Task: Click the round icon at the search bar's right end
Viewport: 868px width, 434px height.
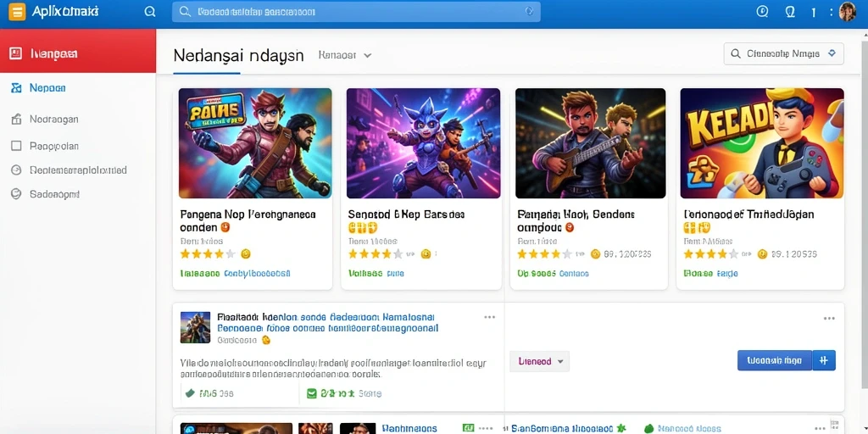Action: click(529, 11)
